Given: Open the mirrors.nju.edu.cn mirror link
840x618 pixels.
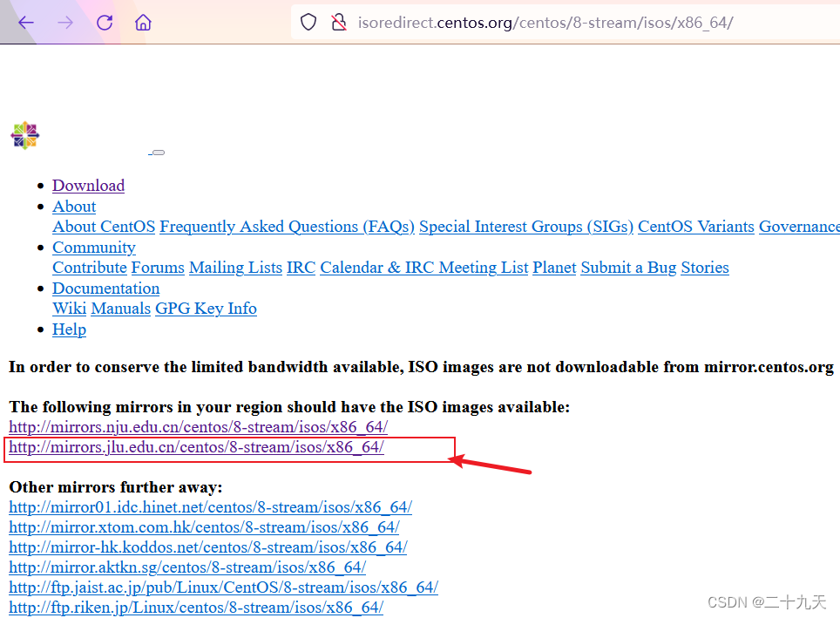Looking at the screenshot, I should pyautogui.click(x=198, y=427).
